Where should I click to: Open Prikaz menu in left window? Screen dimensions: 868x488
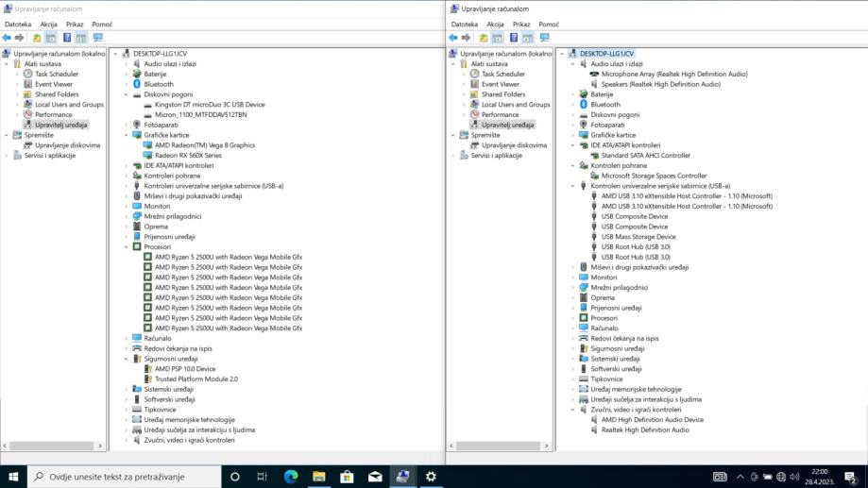pyautogui.click(x=75, y=25)
